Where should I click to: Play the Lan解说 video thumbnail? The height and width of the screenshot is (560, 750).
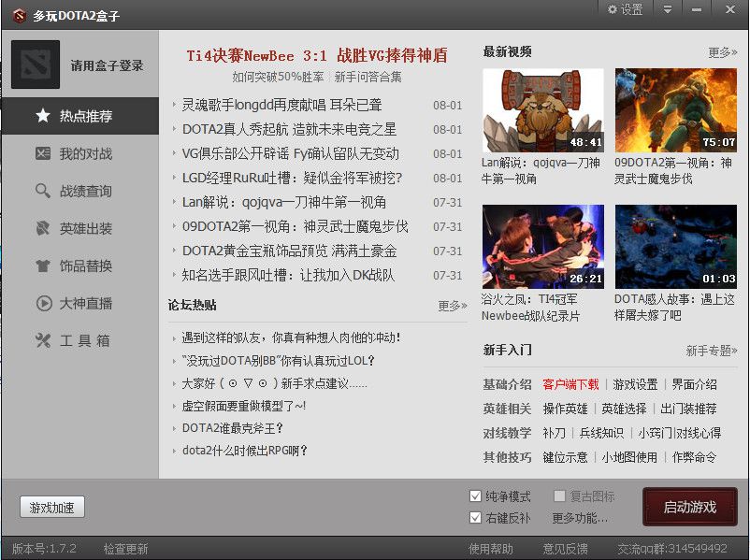[x=544, y=109]
